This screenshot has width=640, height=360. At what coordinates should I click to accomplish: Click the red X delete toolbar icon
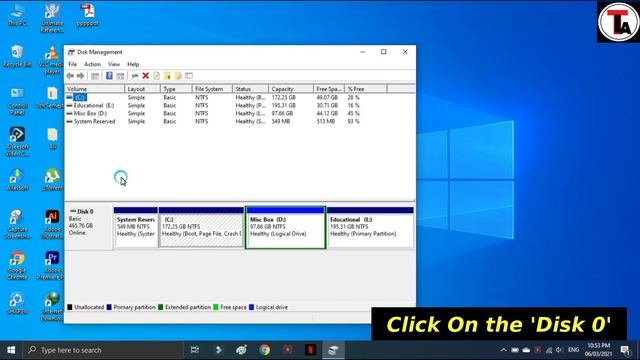145,76
